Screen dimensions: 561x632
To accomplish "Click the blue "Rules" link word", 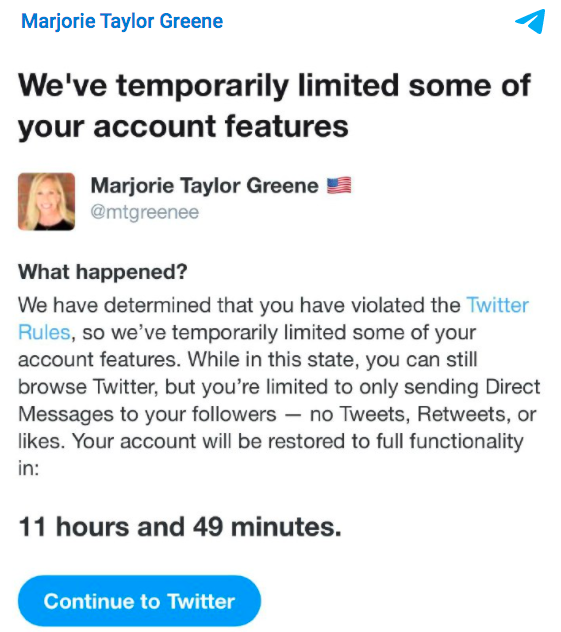I will [x=44, y=333].
